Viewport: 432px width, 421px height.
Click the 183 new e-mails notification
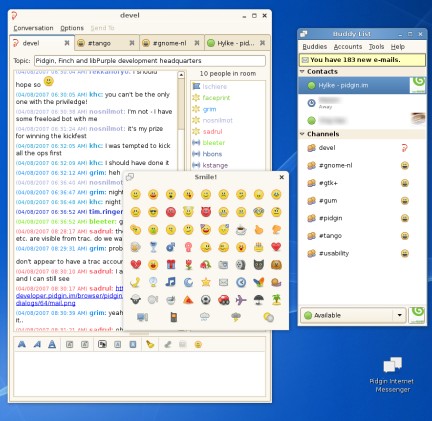click(362, 60)
